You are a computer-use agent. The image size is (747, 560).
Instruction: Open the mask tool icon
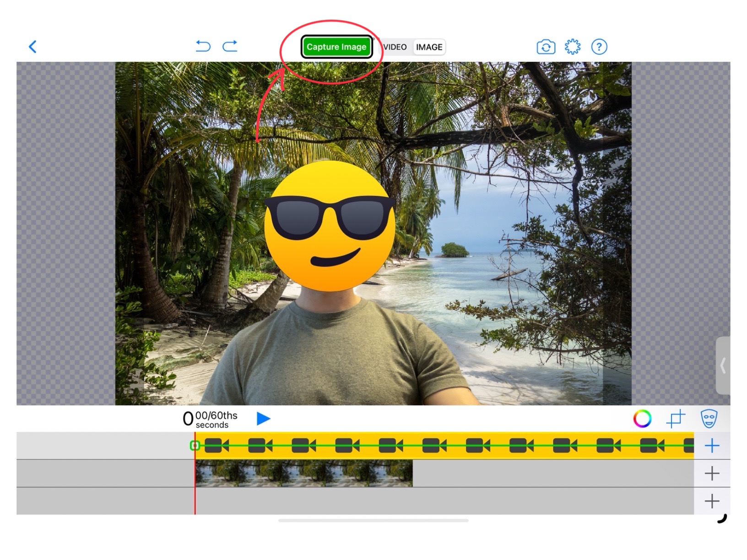pos(709,419)
